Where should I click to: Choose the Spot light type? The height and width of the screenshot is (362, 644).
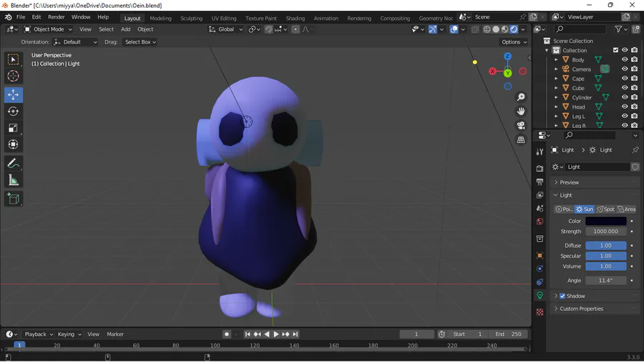pyautogui.click(x=605, y=209)
